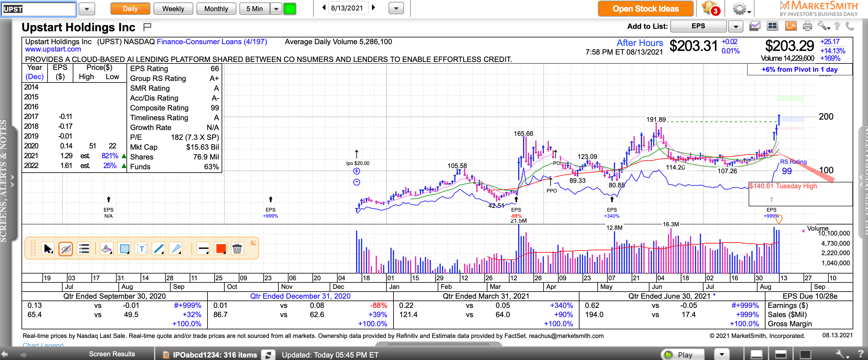868x360 pixels.
Task: Click the orange pattern recognition icon
Action: coord(791,26)
